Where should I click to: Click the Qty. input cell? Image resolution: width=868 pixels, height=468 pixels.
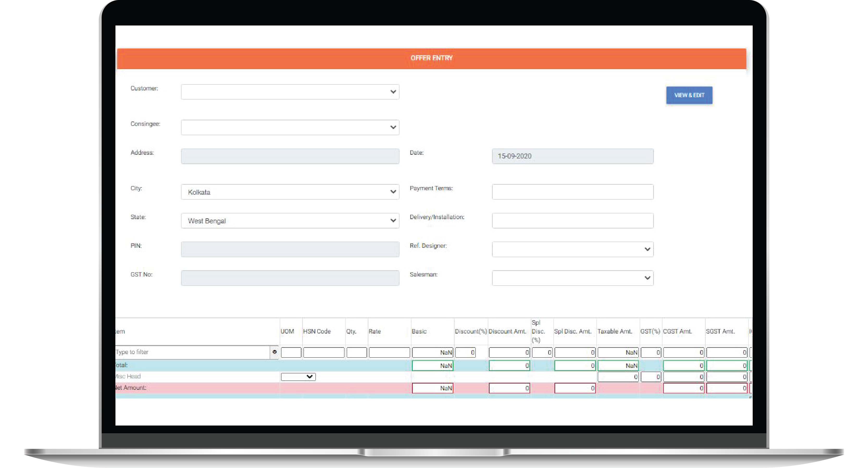pos(356,352)
